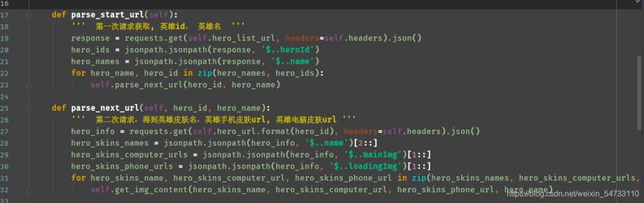Screen dimensions: 644x203
Task: Click line number 19 in the gutter
Action: 5,38
